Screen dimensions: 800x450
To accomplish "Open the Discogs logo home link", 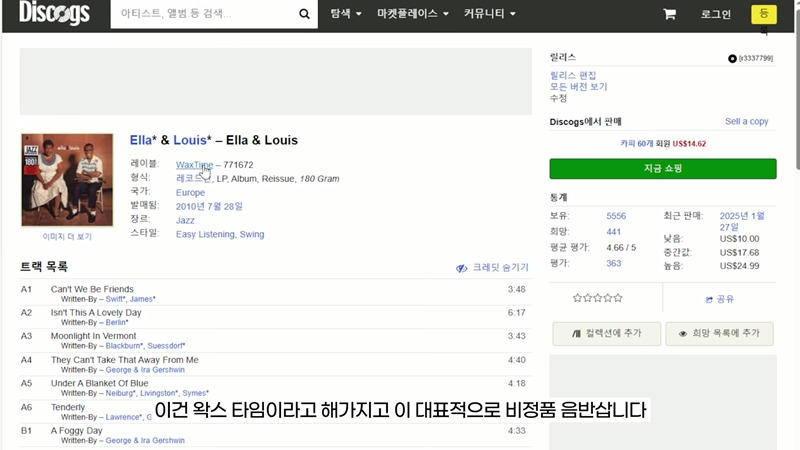I will 54,13.
